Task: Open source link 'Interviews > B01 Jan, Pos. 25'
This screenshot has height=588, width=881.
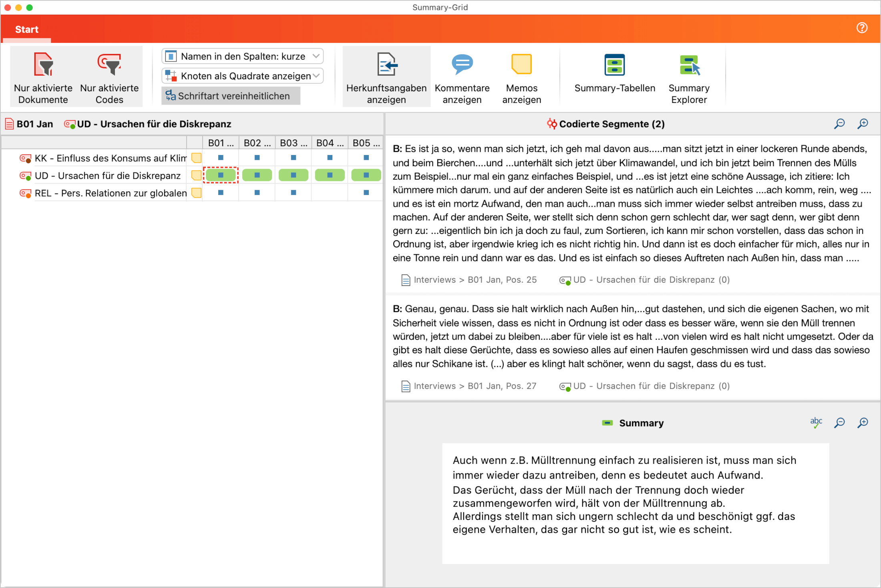Action: click(x=475, y=280)
